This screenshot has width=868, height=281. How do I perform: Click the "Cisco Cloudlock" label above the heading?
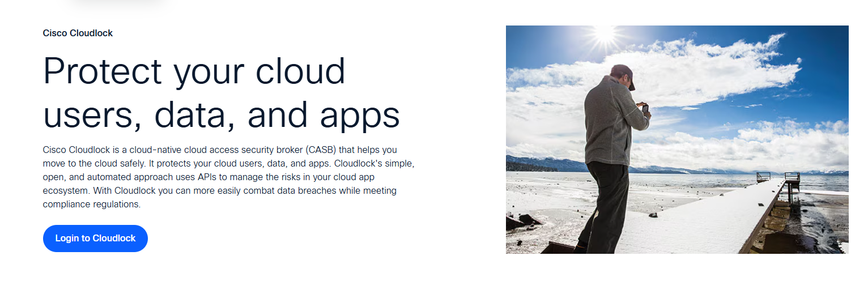point(78,33)
